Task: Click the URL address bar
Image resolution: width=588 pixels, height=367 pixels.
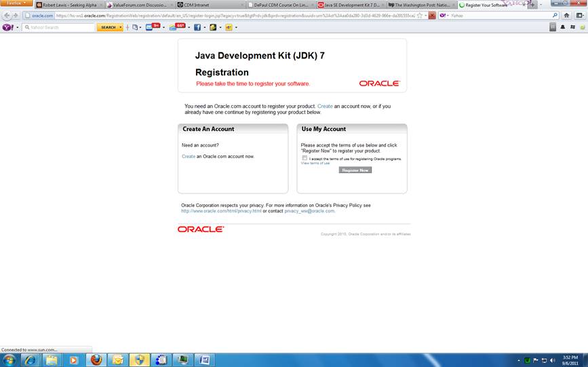Action: coord(235,16)
